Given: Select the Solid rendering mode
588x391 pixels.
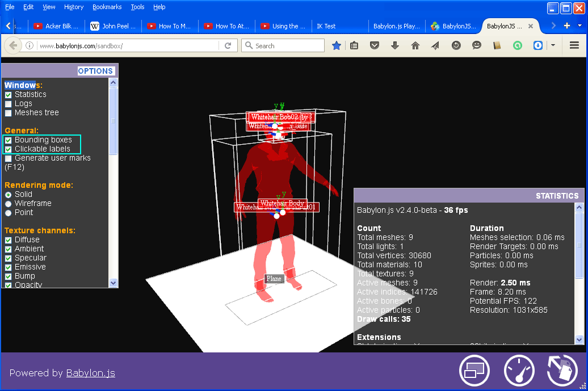Looking at the screenshot, I should [9, 195].
